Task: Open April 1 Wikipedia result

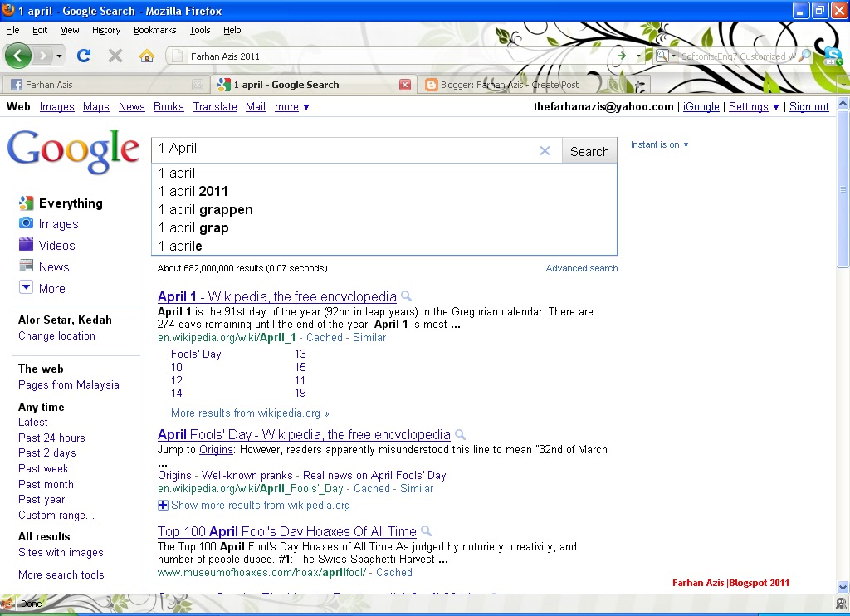Action: (x=277, y=296)
